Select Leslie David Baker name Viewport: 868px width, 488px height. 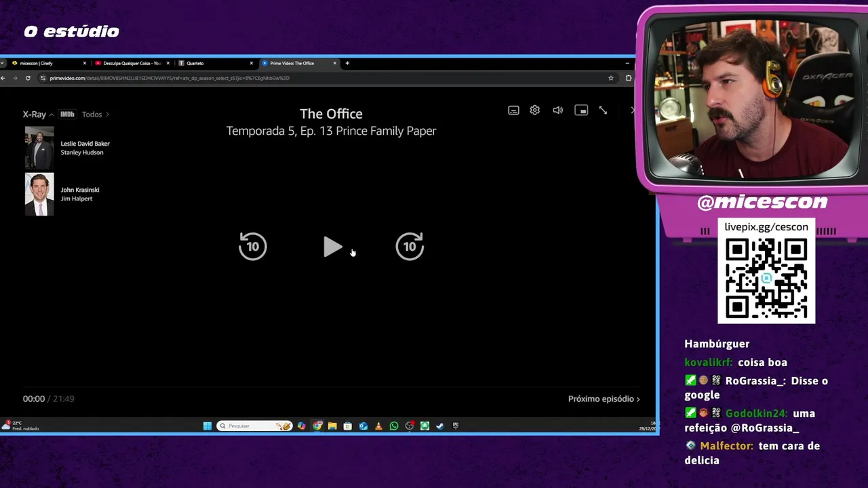[85, 144]
